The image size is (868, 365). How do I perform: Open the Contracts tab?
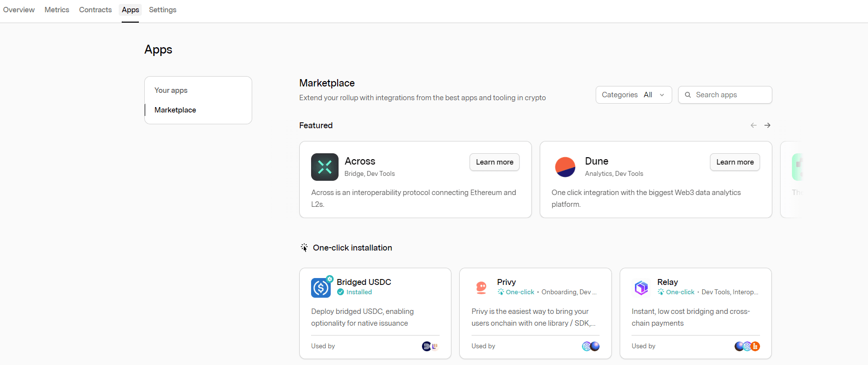(x=95, y=9)
